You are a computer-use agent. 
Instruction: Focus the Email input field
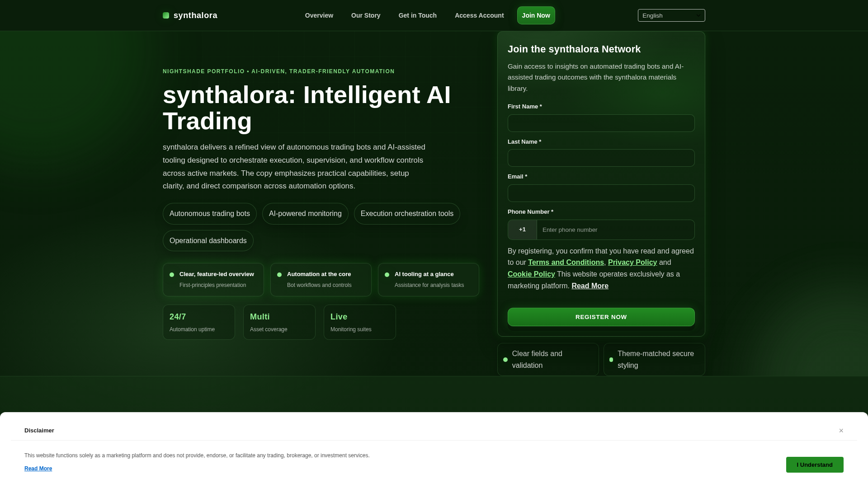pos(601,193)
